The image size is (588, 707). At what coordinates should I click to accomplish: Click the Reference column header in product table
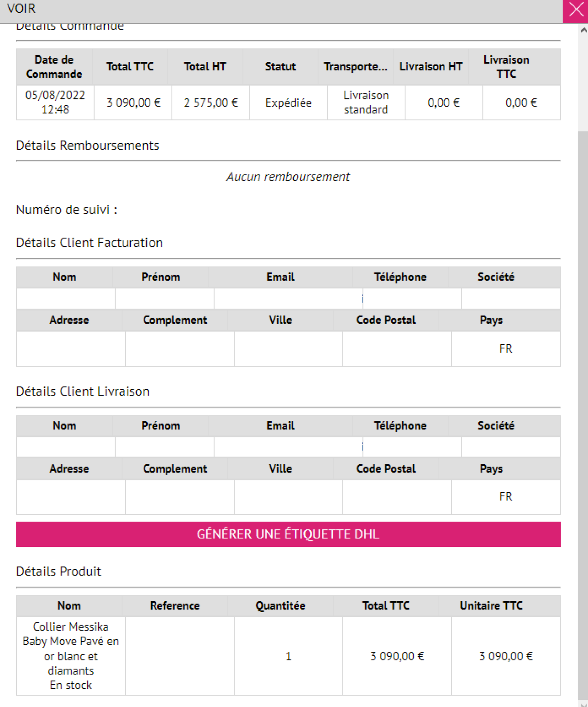(x=175, y=606)
